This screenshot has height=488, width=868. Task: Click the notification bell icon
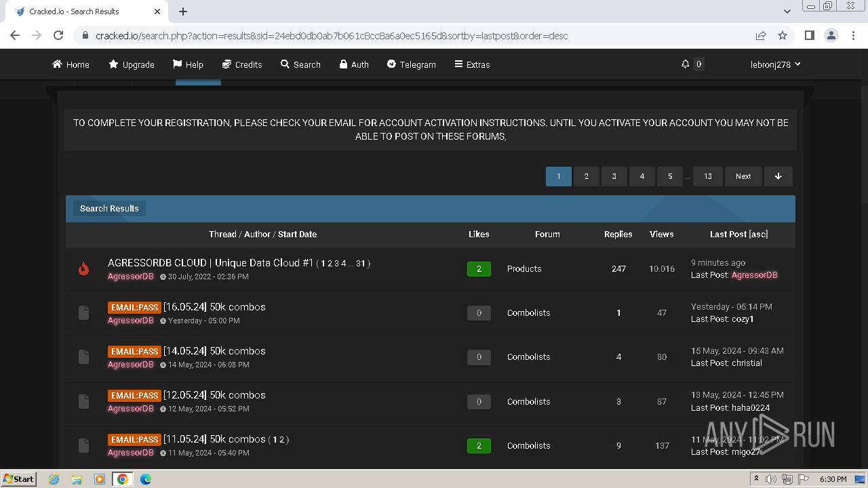(685, 64)
